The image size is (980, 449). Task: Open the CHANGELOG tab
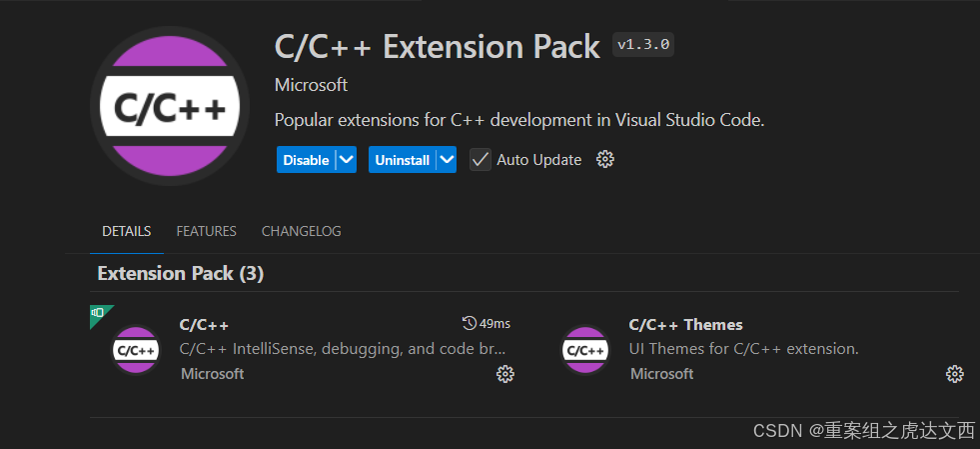pos(301,231)
